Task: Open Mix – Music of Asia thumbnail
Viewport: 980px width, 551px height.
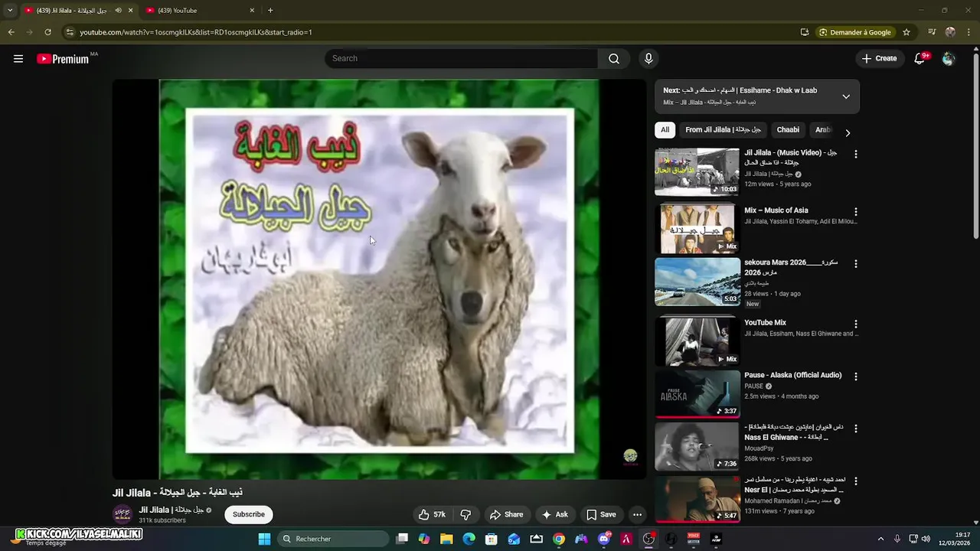Action: [x=697, y=228]
